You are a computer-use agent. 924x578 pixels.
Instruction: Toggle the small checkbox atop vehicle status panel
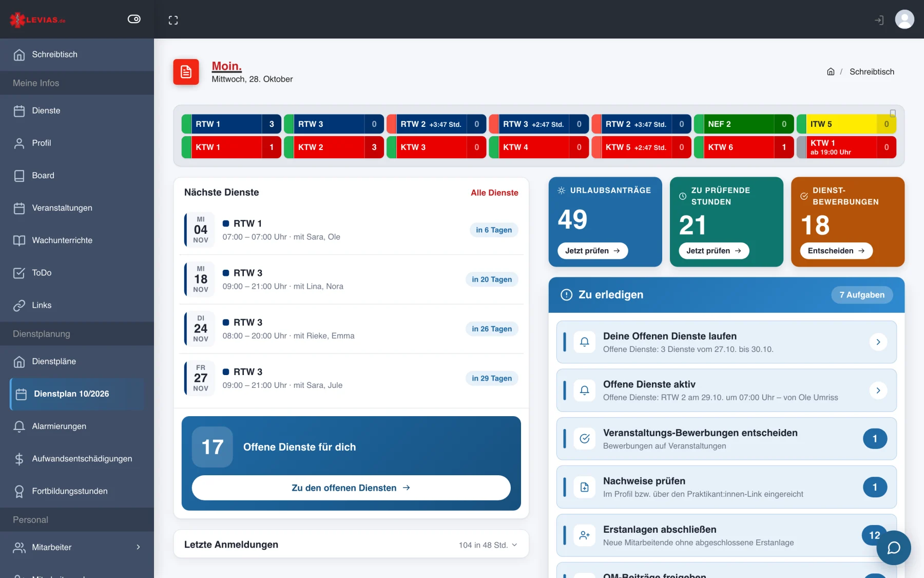[893, 113]
